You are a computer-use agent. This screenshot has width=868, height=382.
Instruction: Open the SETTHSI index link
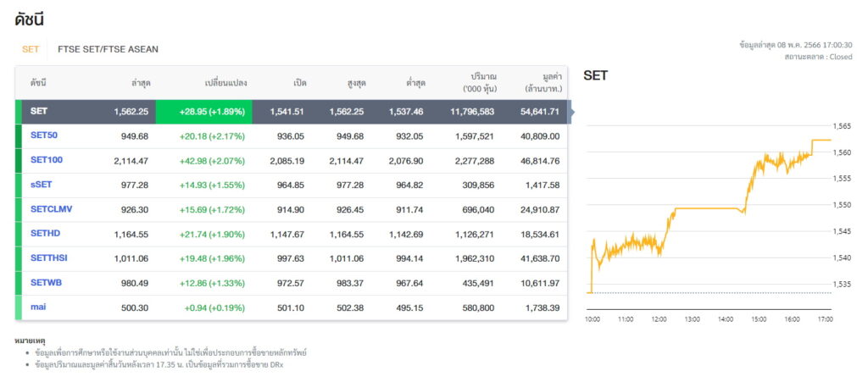(x=49, y=257)
